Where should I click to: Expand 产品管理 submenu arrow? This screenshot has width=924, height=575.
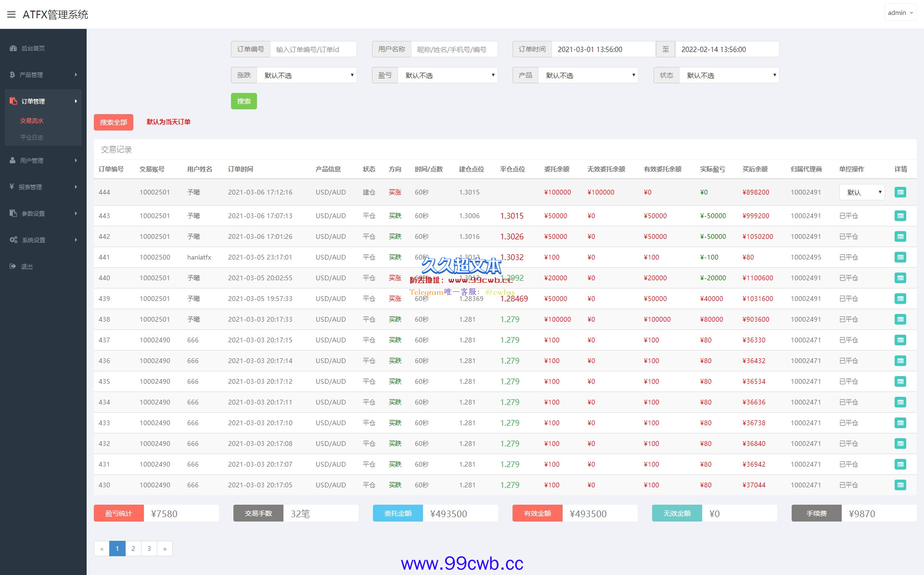coord(76,75)
